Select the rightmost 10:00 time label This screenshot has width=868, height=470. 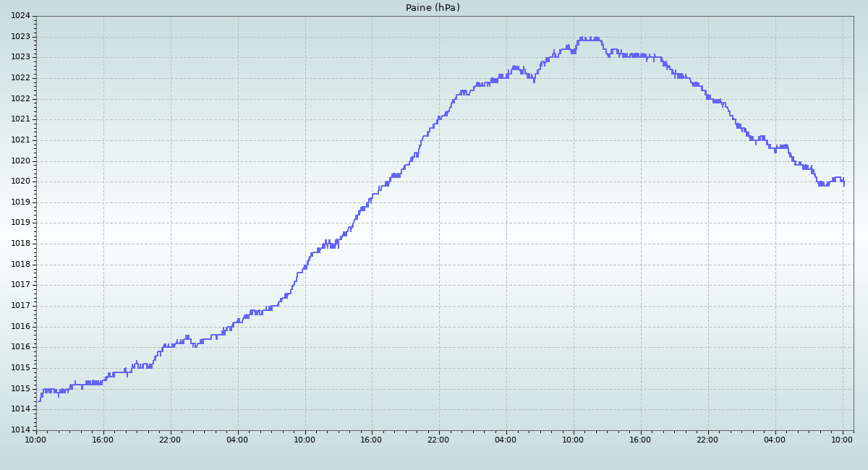(843, 439)
